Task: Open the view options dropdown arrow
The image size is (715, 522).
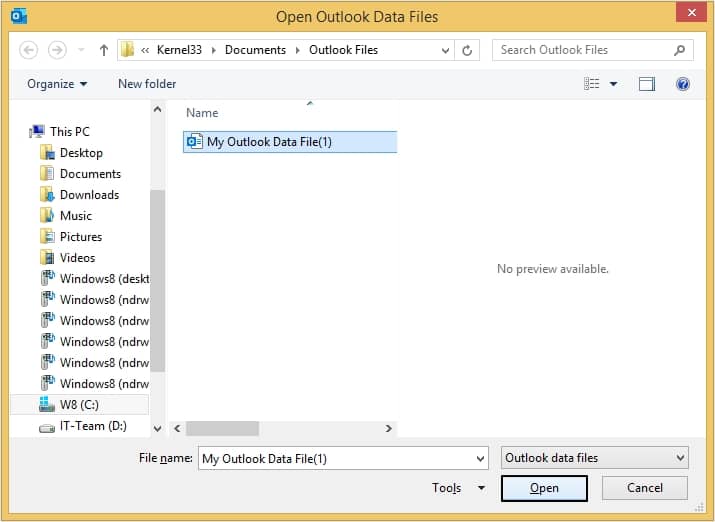Action: tap(614, 84)
